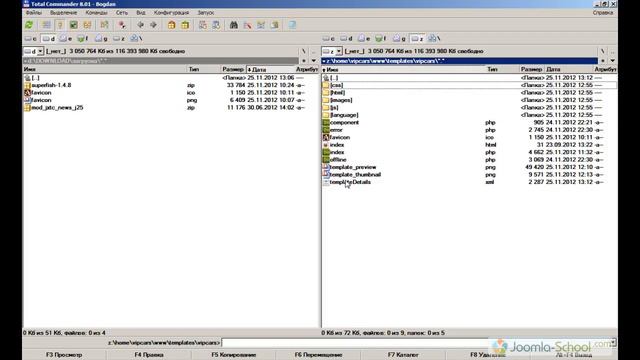
Task: Open thumbnail view toolbar icon
Action: (x=73, y=25)
